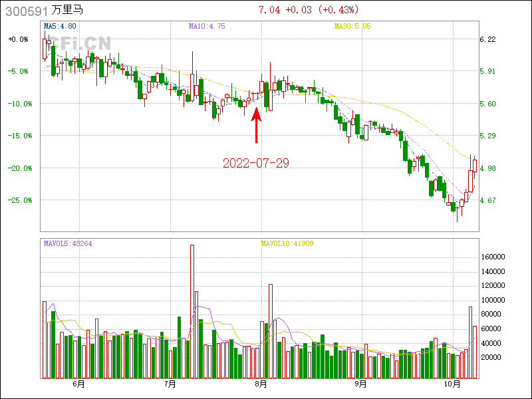The width and height of the screenshot is (532, 399).
Task: Click the 2022-07-29 date annotation
Action: [x=256, y=163]
